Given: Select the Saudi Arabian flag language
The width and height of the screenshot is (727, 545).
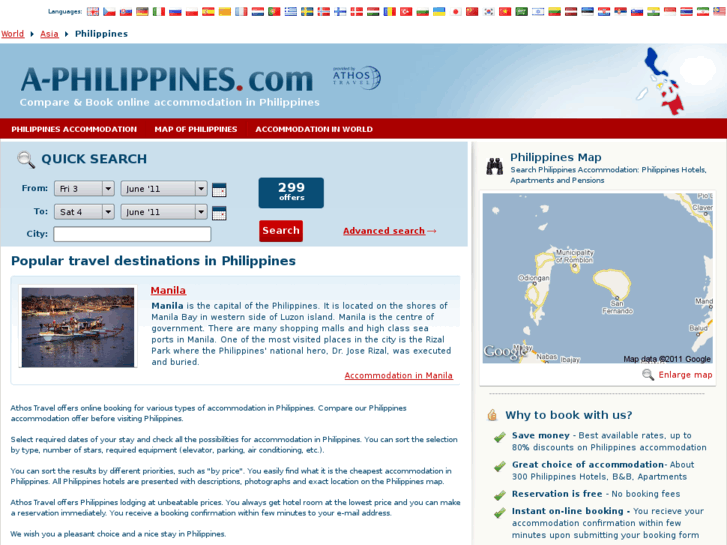Looking at the screenshot, I should click(x=522, y=12).
